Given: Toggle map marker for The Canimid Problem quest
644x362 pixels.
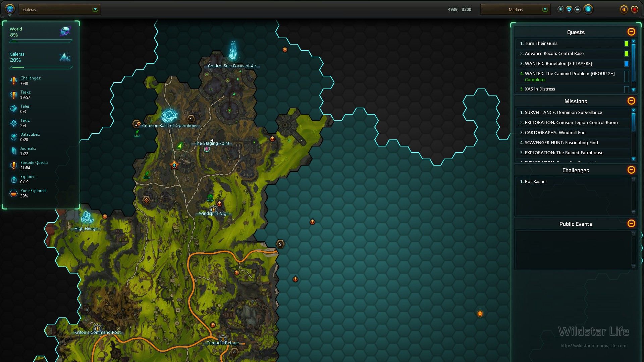Looking at the screenshot, I should tap(626, 76).
